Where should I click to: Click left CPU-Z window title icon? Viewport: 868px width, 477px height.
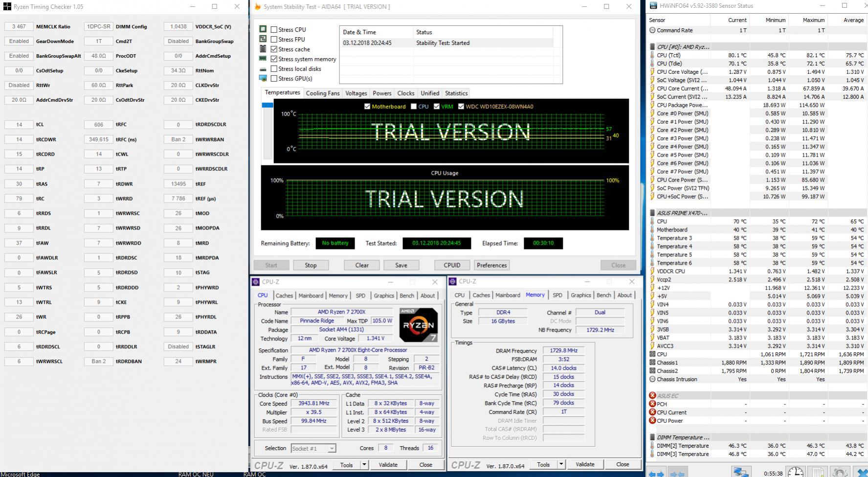tap(256, 282)
